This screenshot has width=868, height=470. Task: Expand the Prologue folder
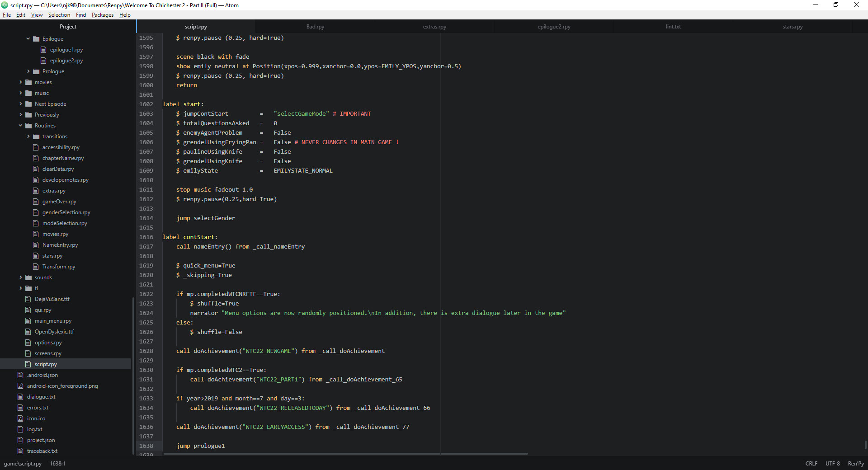(x=28, y=71)
